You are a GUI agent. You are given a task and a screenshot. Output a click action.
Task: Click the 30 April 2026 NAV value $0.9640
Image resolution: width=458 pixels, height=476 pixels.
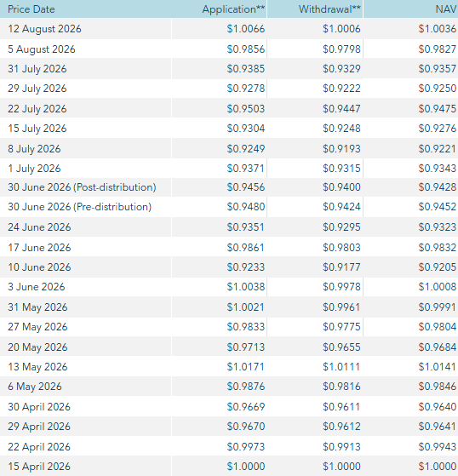437,406
